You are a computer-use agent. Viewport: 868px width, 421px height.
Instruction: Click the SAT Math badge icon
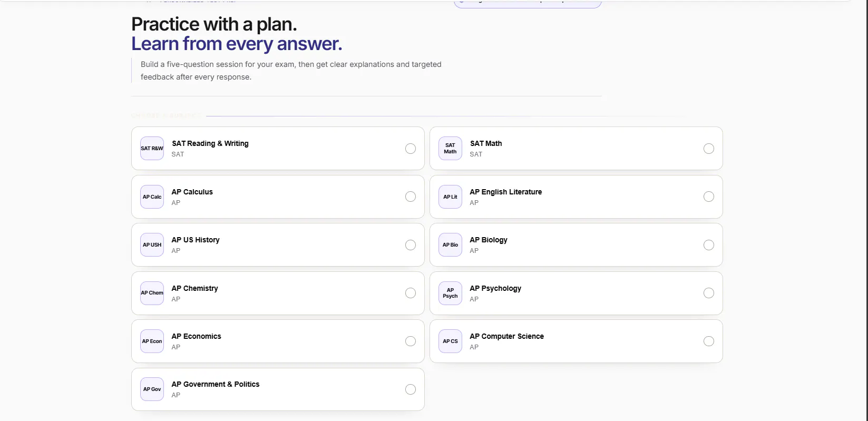[450, 149]
